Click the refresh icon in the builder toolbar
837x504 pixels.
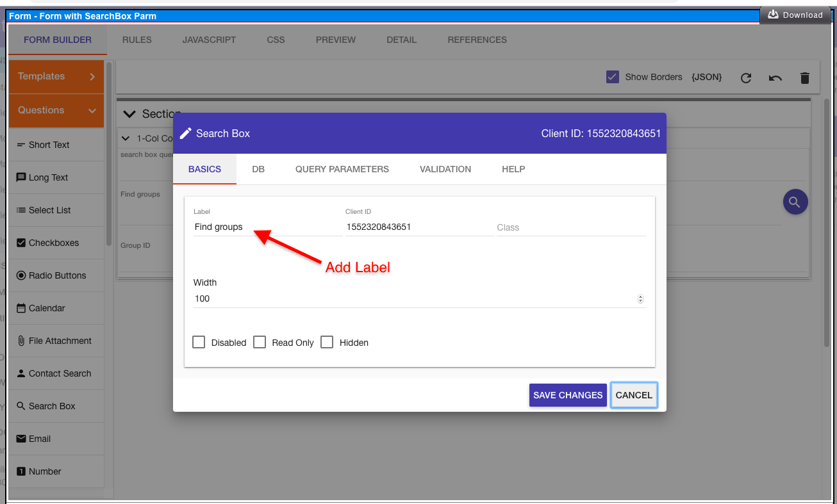coord(746,77)
